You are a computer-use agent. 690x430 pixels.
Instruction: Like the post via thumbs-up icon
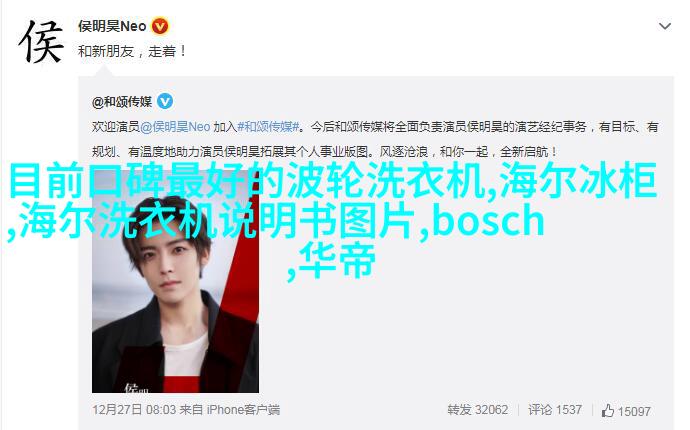(x=608, y=411)
